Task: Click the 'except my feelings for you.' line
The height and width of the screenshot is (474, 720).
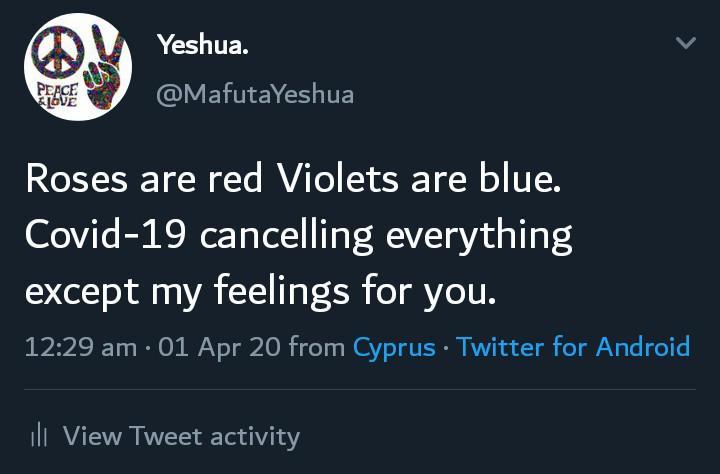Action: coord(260,292)
